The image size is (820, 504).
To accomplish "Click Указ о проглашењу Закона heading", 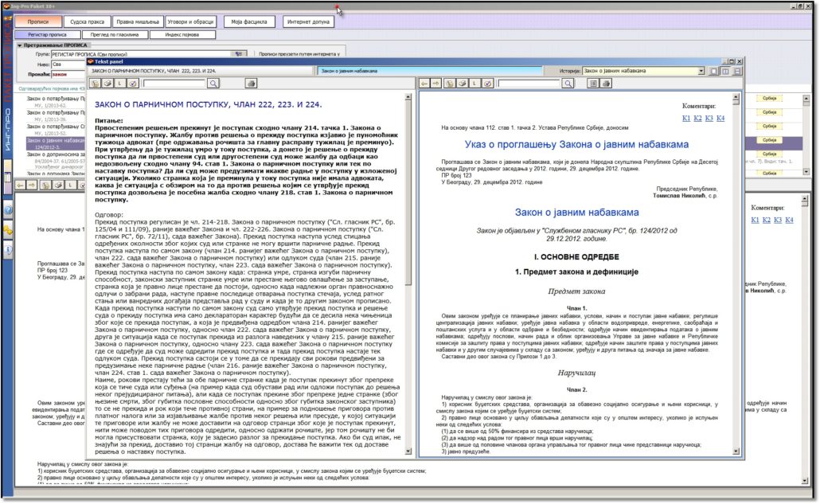I will [x=576, y=144].
